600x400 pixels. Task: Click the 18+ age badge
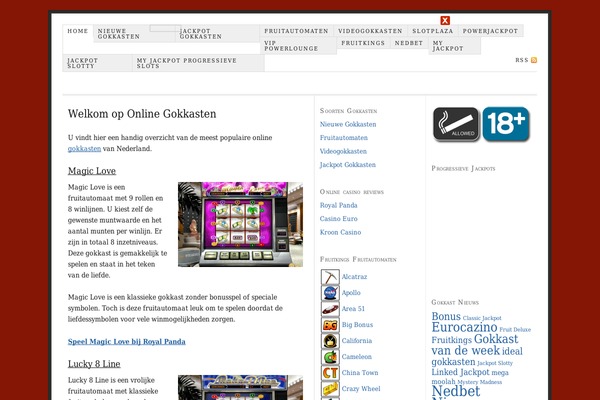coord(506,124)
